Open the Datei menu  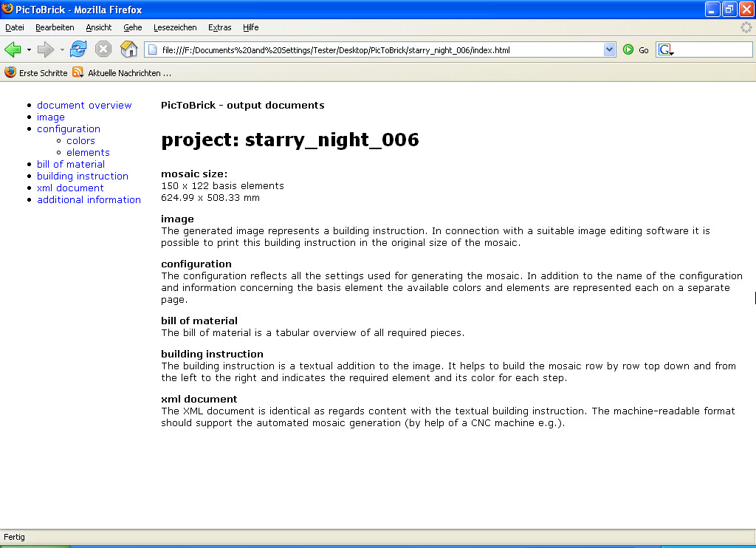coord(15,27)
